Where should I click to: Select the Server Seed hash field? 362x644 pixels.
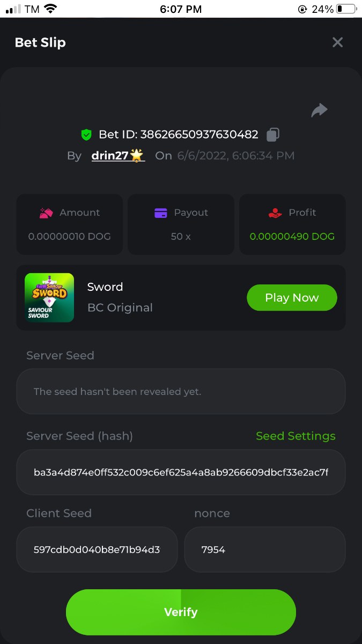coord(181,472)
